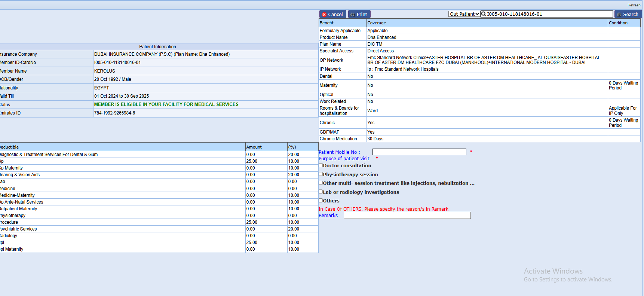The image size is (644, 296).
Task: Click the red Cancel button icon
Action: pos(324,15)
